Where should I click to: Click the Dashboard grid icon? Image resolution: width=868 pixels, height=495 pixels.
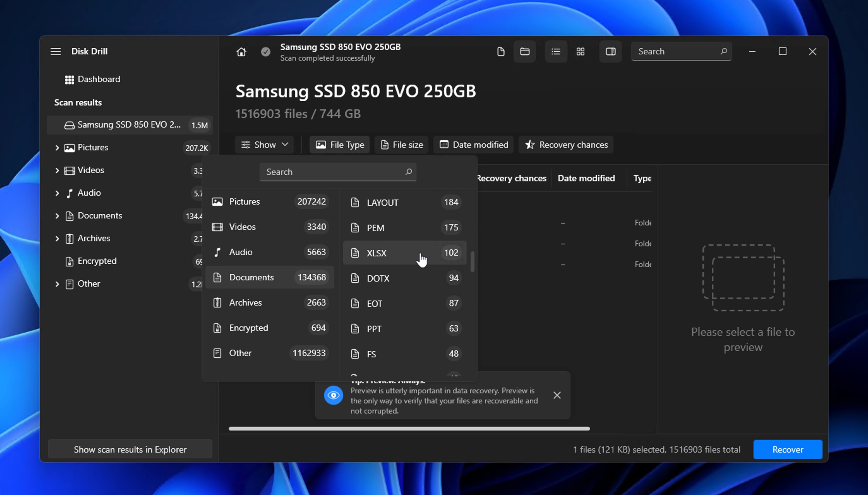point(69,80)
